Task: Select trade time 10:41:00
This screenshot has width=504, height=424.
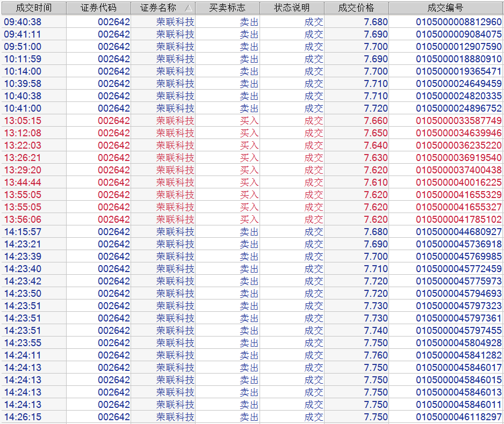Action: (x=23, y=108)
